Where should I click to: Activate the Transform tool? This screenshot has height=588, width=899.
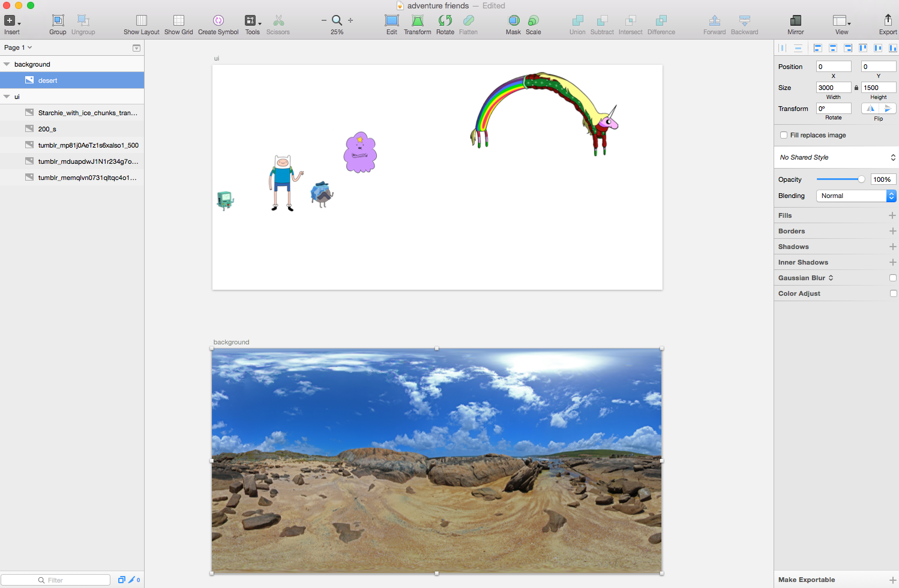418,20
